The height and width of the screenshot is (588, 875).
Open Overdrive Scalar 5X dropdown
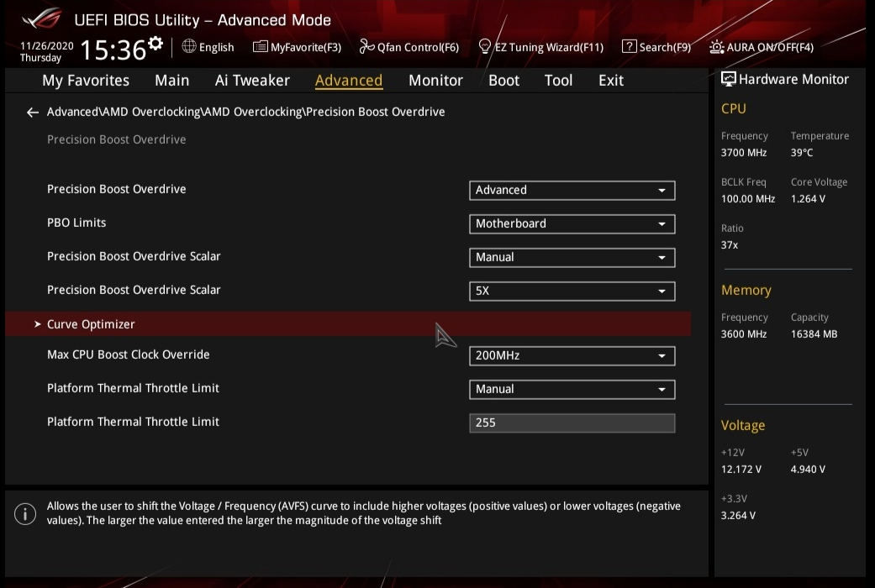[572, 291]
